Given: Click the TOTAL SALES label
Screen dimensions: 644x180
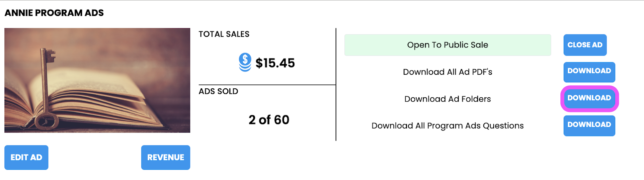Looking at the screenshot, I should (x=224, y=34).
